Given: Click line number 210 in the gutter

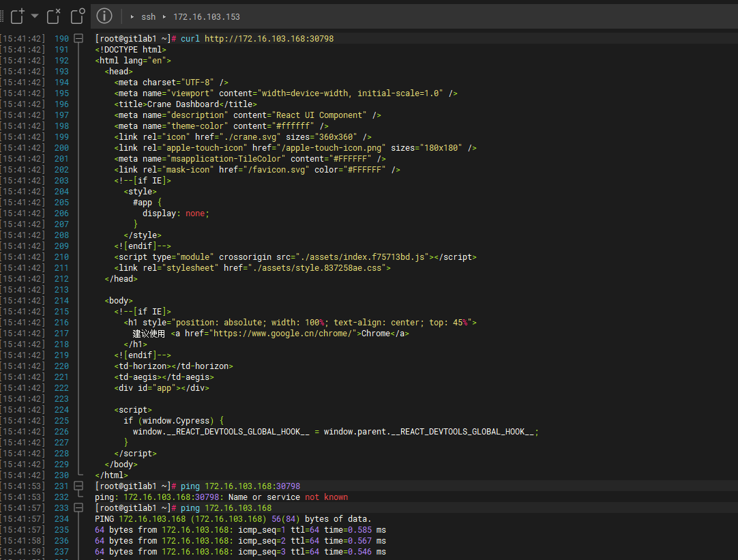Looking at the screenshot, I should pos(61,256).
